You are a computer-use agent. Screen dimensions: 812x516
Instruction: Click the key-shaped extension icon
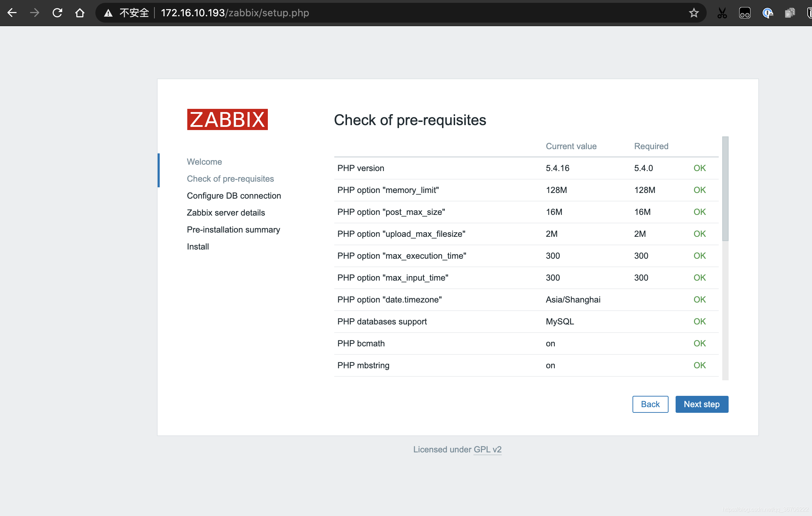[767, 13]
